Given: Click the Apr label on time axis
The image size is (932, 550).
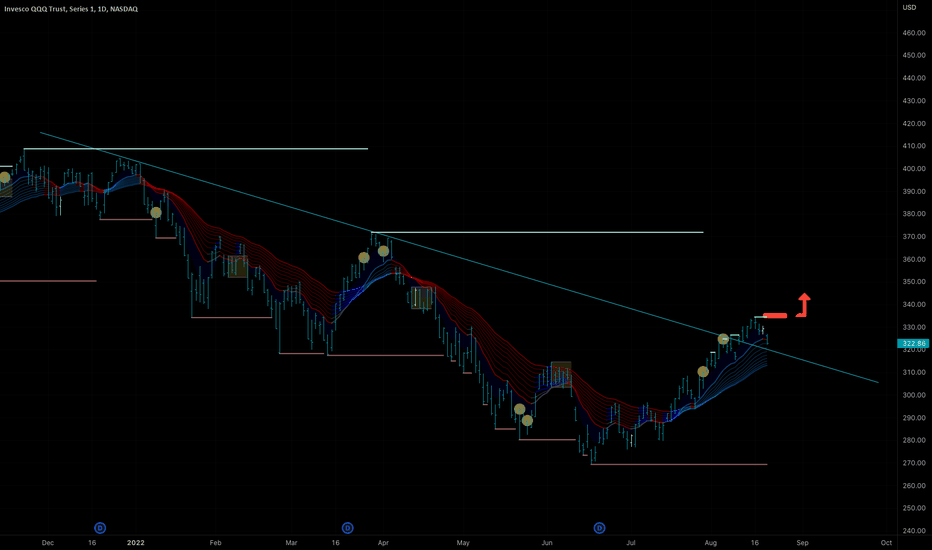Looking at the screenshot, I should [383, 543].
